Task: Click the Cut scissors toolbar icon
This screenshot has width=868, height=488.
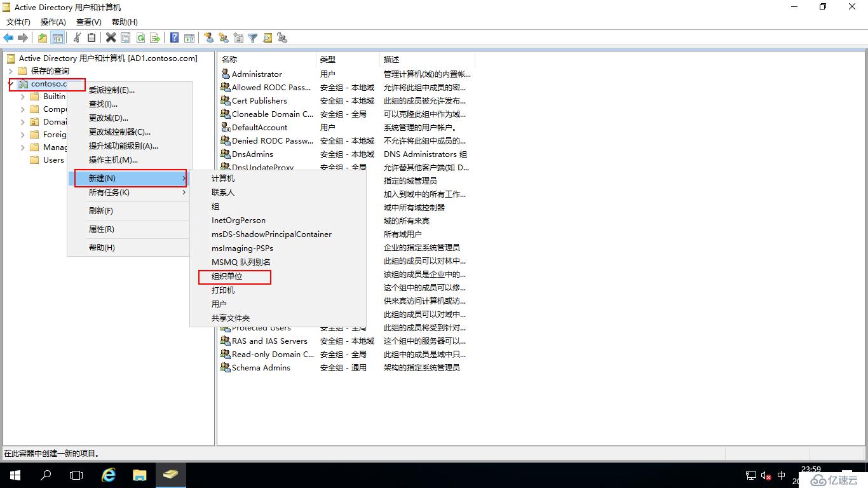Action: click(x=77, y=38)
